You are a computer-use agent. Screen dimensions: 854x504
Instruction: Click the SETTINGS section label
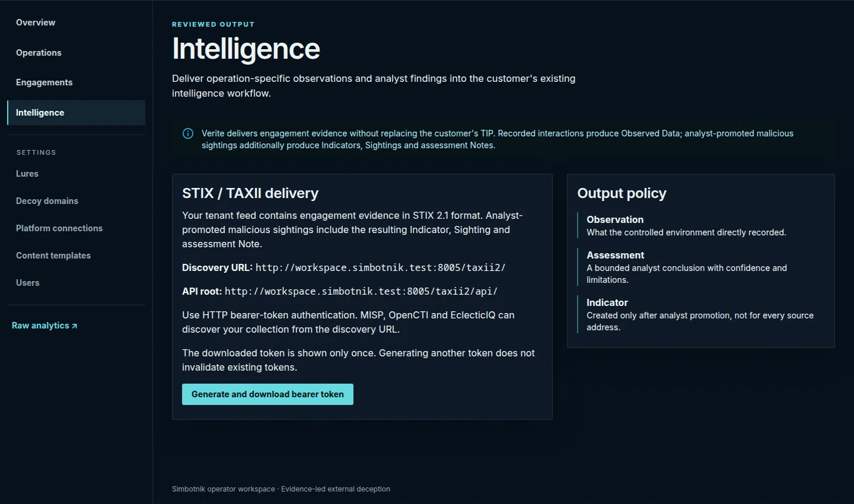pyautogui.click(x=36, y=152)
